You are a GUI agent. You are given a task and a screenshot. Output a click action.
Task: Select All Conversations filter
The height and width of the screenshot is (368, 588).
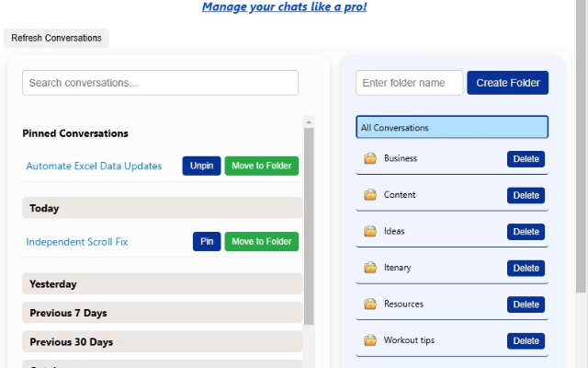(x=452, y=127)
